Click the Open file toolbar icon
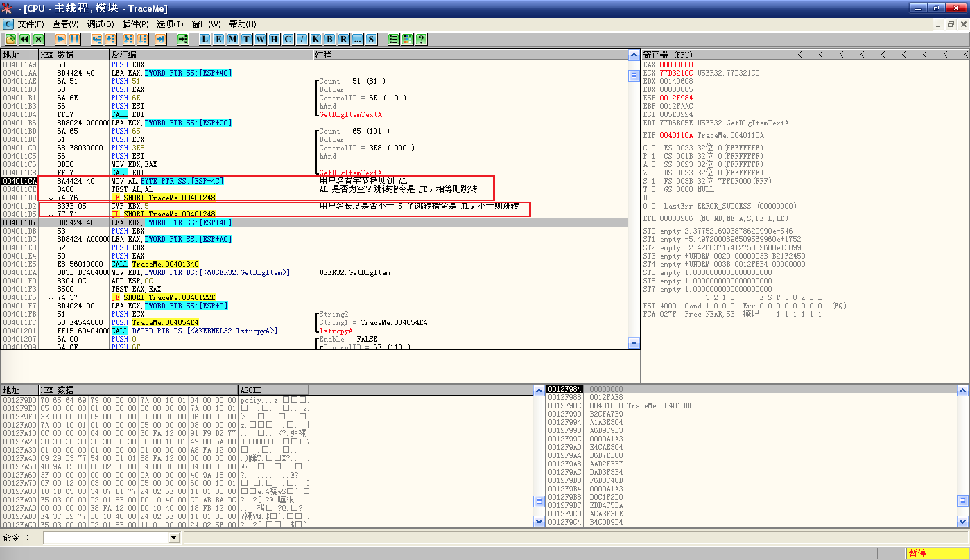Viewport: 970px width, 560px height. [10, 39]
